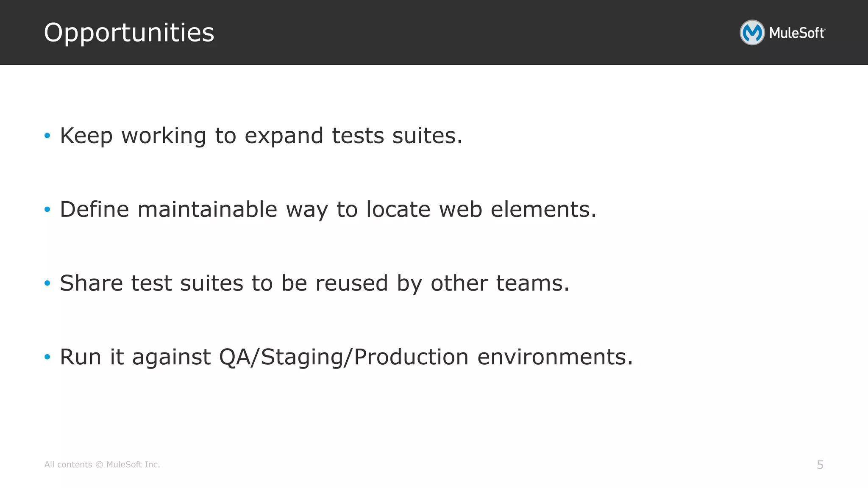
Task: Click the MuleSoft circular logo icon
Action: pos(752,33)
